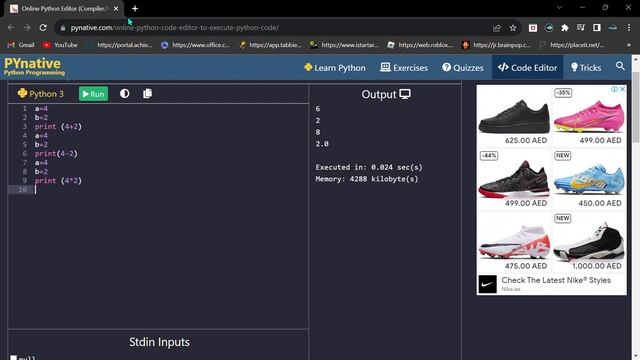Open the Tricks menu item
Screen dimensions: 640x360
pos(586,68)
